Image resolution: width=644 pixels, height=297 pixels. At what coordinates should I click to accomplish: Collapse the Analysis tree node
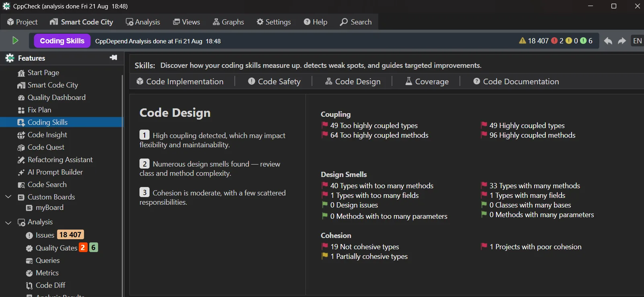coord(8,222)
